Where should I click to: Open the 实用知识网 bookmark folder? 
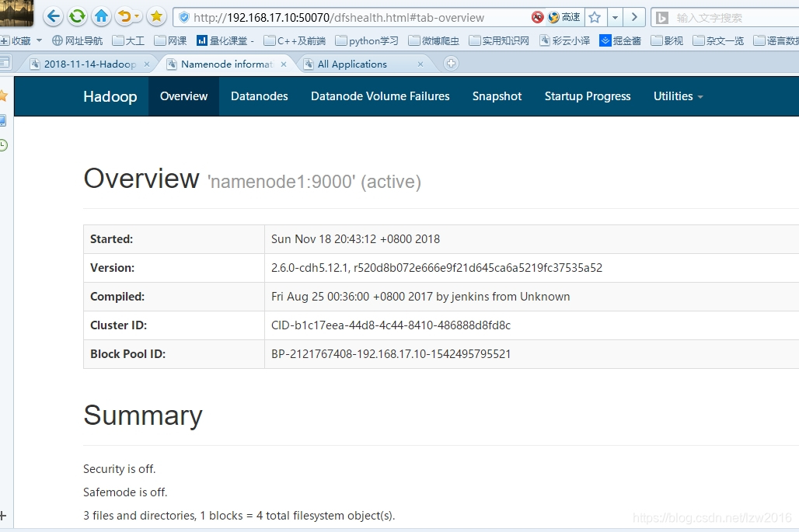pyautogui.click(x=499, y=40)
